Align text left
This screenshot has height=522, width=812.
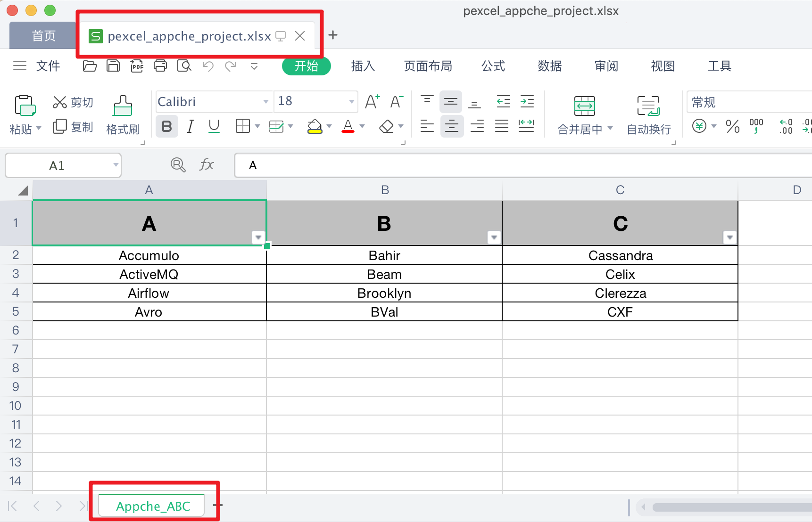[x=427, y=126]
